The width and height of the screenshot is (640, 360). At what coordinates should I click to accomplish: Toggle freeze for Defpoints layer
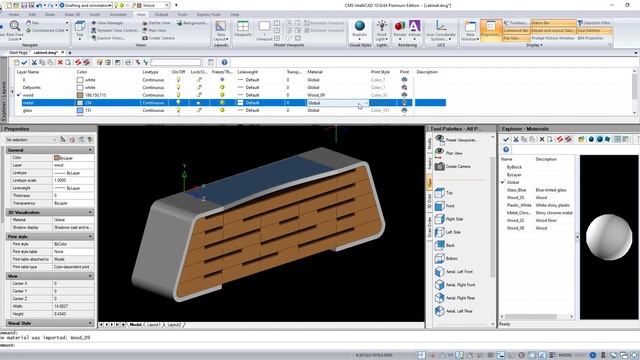[222, 87]
